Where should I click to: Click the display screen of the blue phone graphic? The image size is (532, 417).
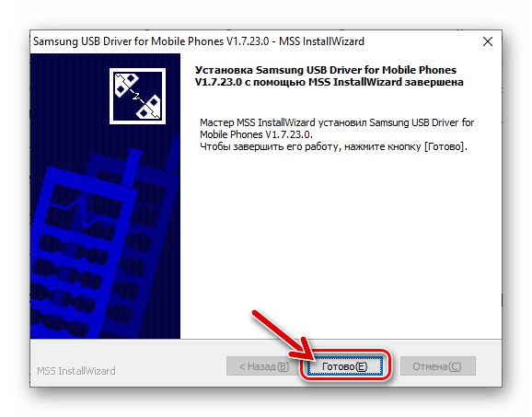pos(83,213)
